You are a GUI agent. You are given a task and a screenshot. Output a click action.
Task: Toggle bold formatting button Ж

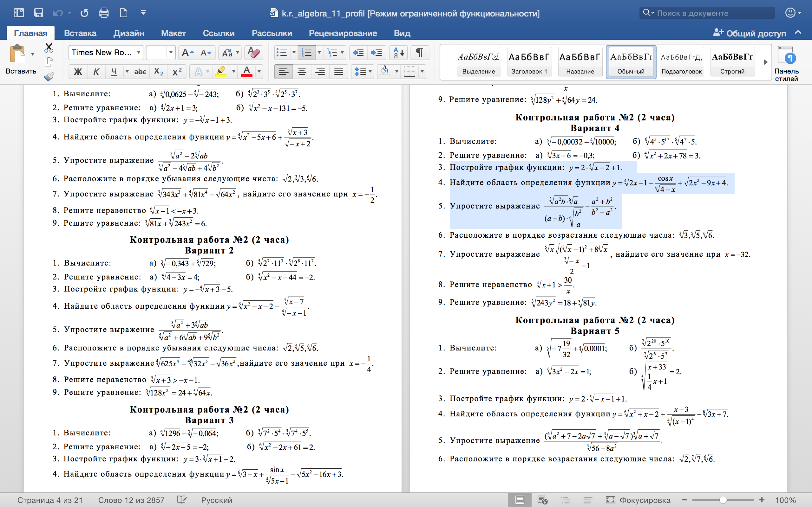point(78,71)
